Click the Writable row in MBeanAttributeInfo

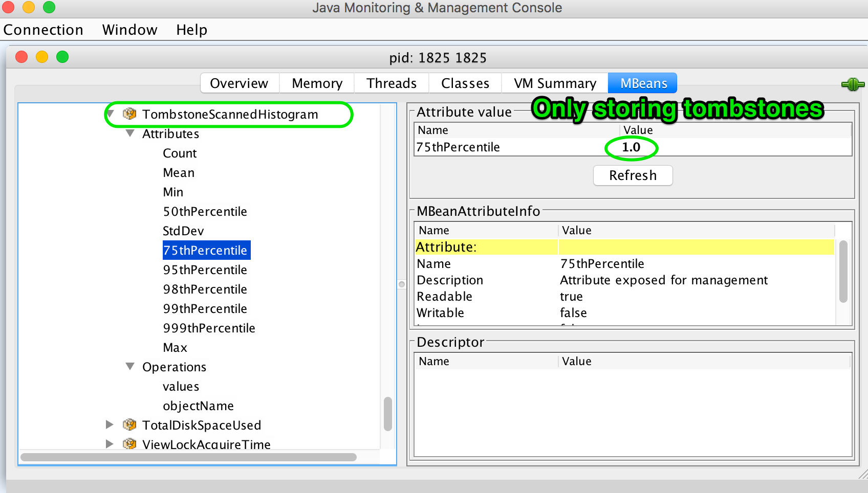click(x=624, y=312)
